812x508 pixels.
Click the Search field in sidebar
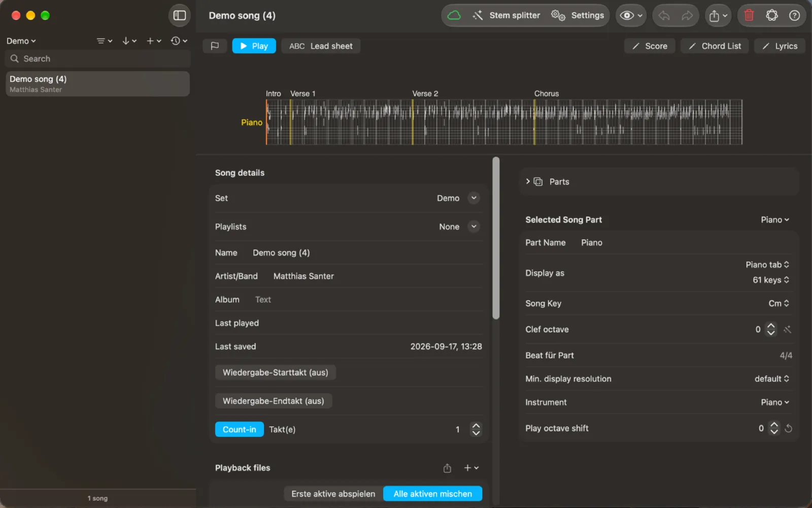(98, 58)
